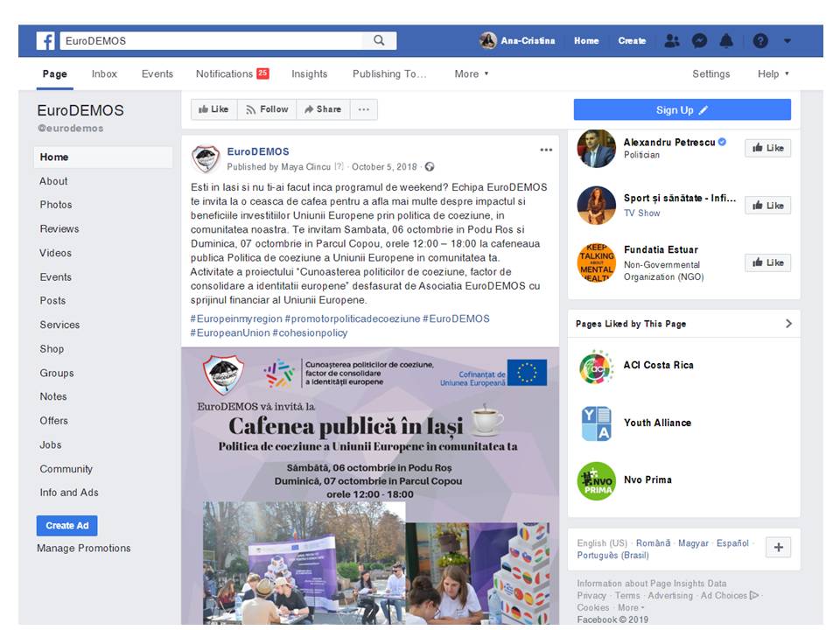
Task: Add another language with plus button
Action: 779,547
